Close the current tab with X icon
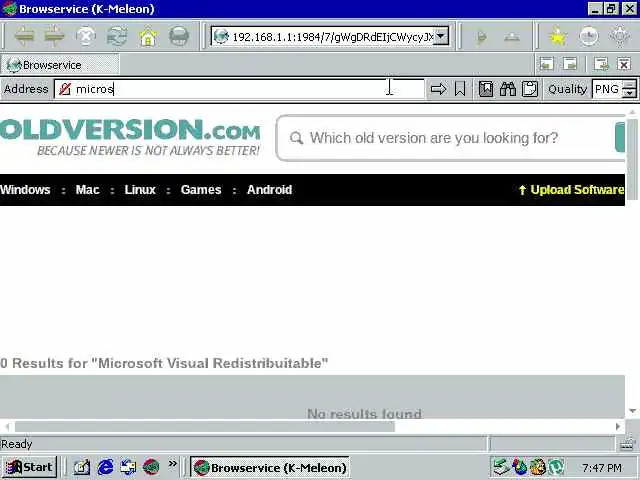Screen dimensions: 640x480 click(x=624, y=64)
